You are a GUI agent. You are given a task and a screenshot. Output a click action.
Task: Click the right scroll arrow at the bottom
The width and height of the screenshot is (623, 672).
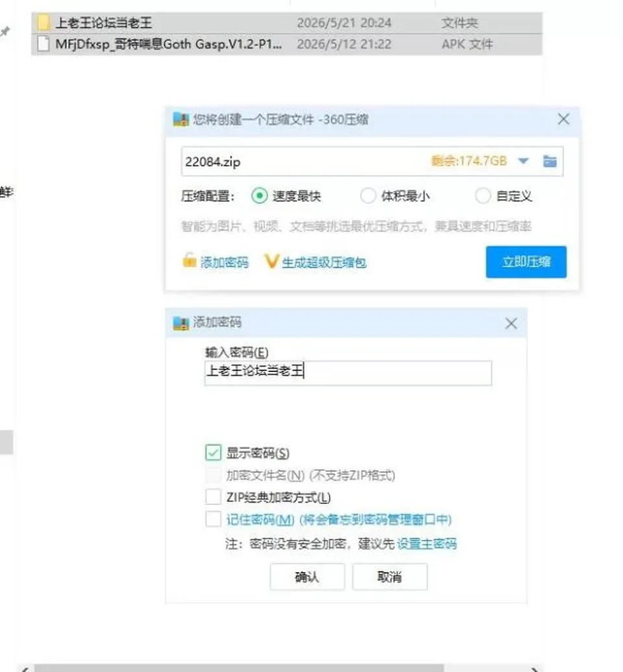pyautogui.click(x=535, y=669)
